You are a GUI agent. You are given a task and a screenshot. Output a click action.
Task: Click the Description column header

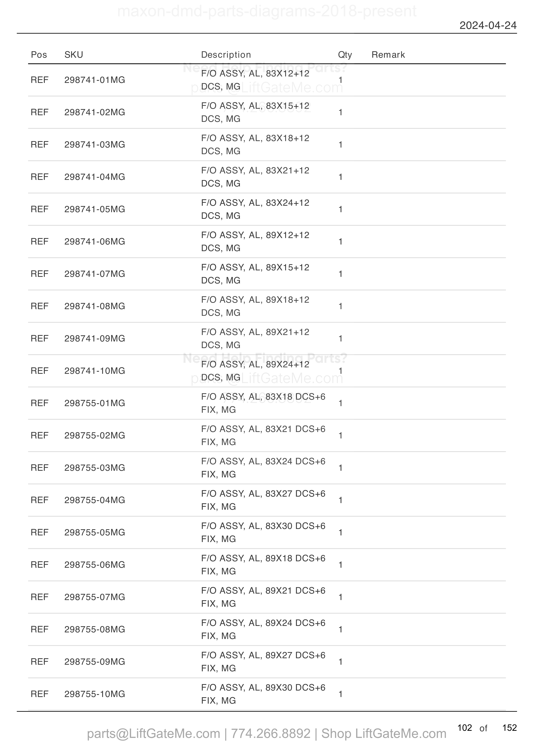pos(226,55)
